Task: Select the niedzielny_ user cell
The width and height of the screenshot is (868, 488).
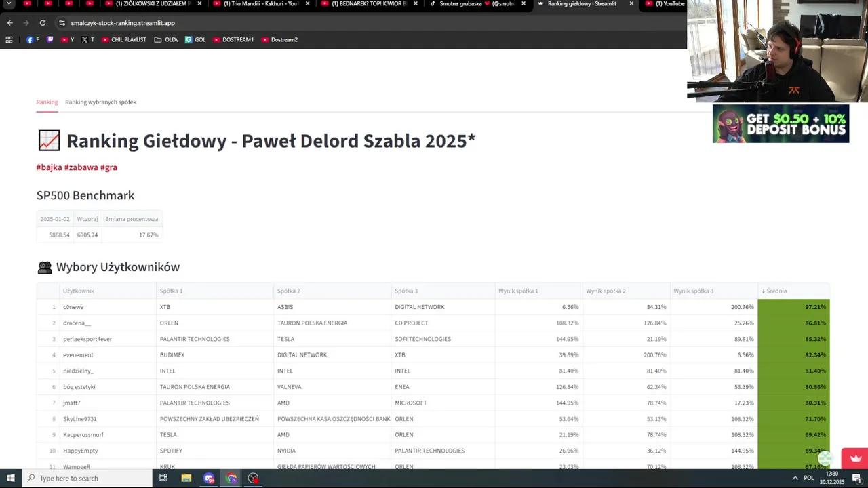Action: tap(108, 371)
